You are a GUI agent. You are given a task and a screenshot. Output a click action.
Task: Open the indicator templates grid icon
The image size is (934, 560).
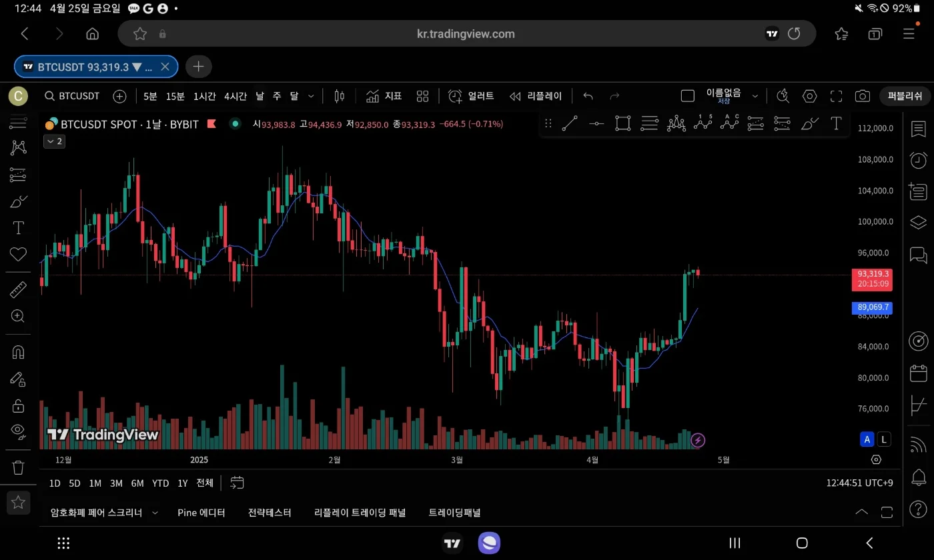(x=422, y=96)
